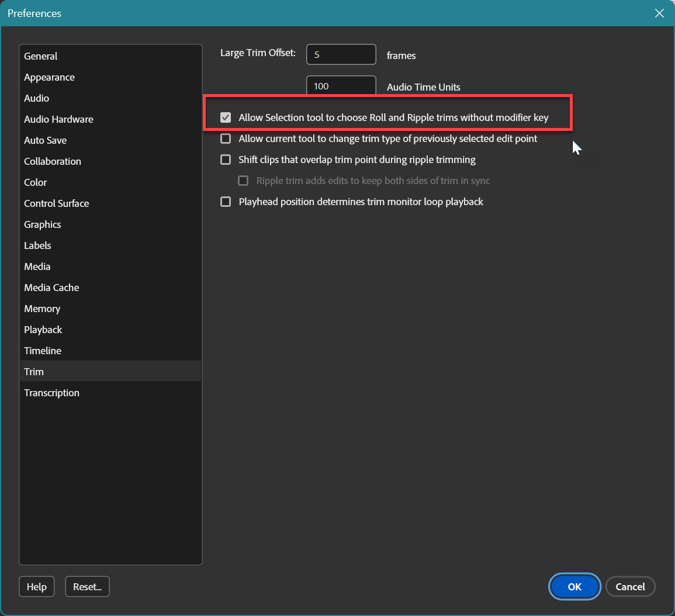Viewport: 675px width, 616px height.
Task: Disable Selection tool Roll and Ripple trims option
Action: click(226, 117)
